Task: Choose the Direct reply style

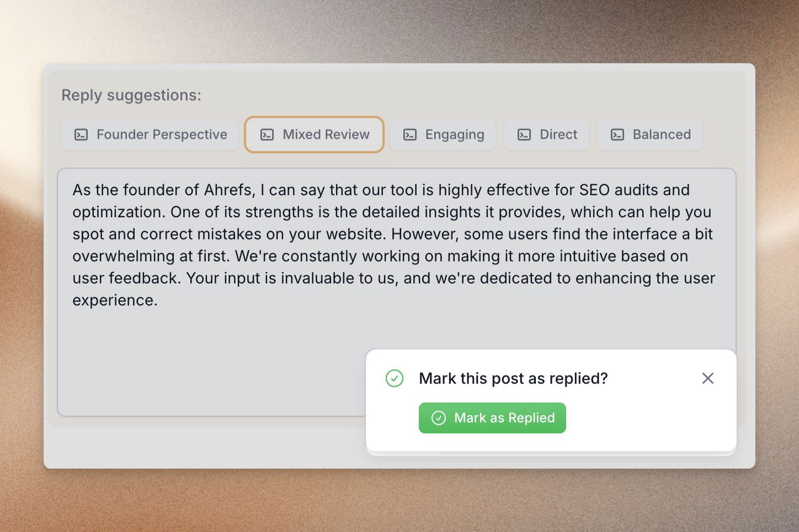Action: 546,135
